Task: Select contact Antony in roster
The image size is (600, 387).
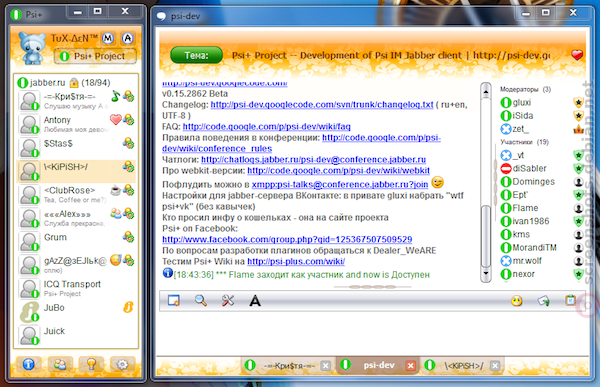Action: click(x=77, y=124)
